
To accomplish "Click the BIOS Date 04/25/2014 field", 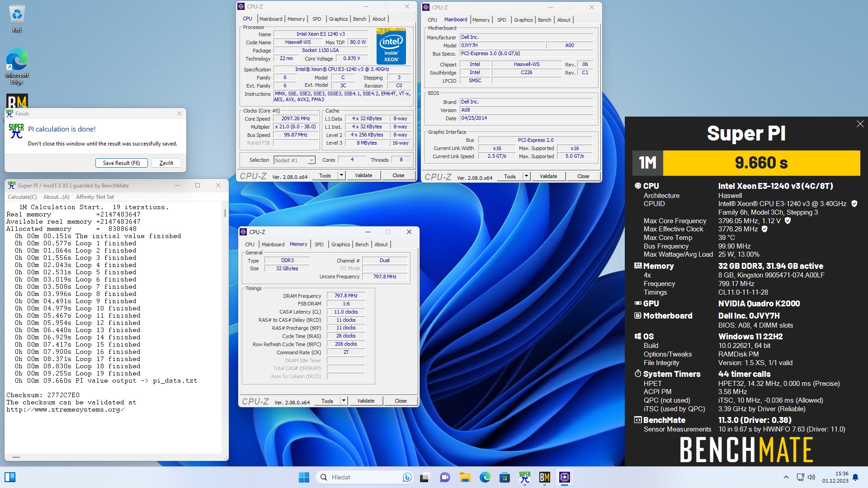I will 526,118.
